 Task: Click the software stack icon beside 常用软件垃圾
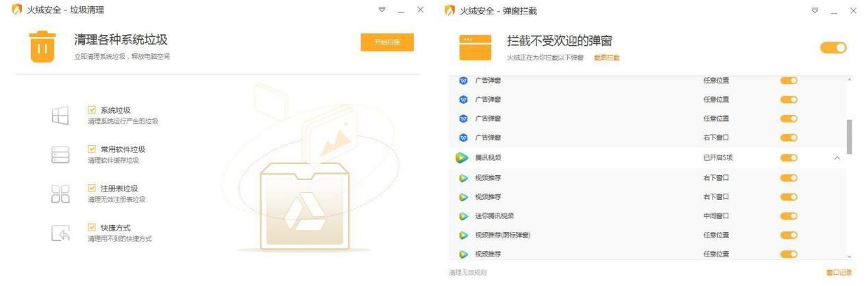(61, 155)
